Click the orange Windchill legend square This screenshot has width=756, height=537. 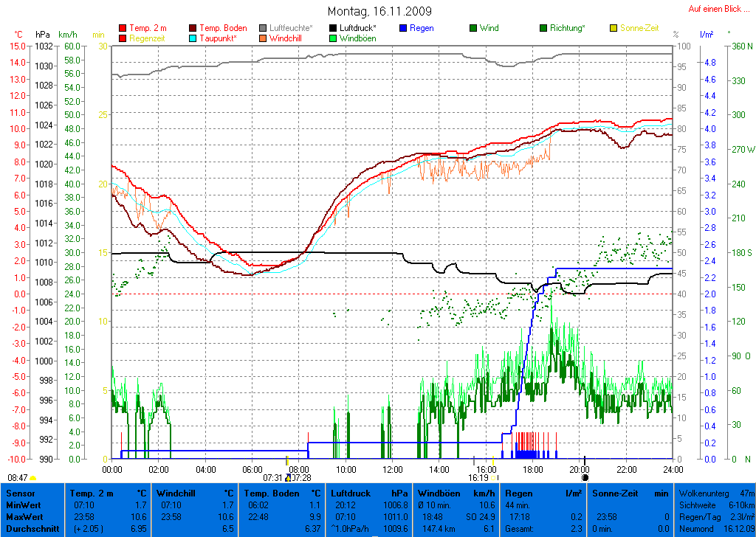click(x=264, y=38)
